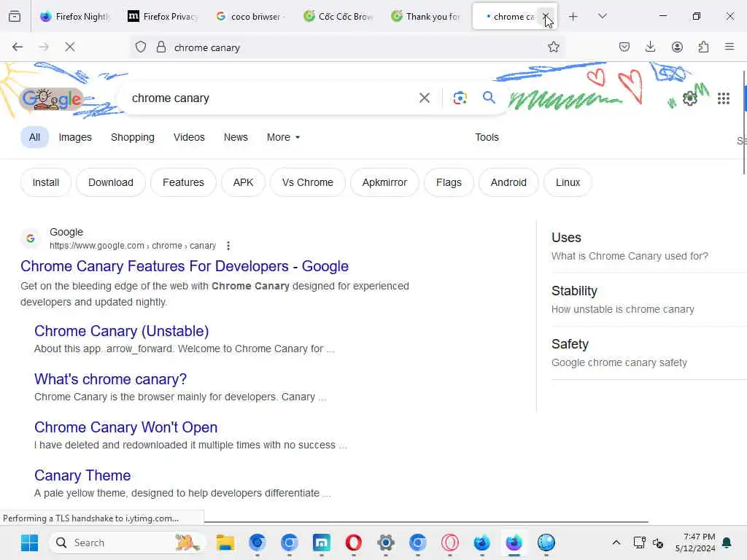Select the Videos search filter
Screen dimensions: 747x560
(x=189, y=137)
